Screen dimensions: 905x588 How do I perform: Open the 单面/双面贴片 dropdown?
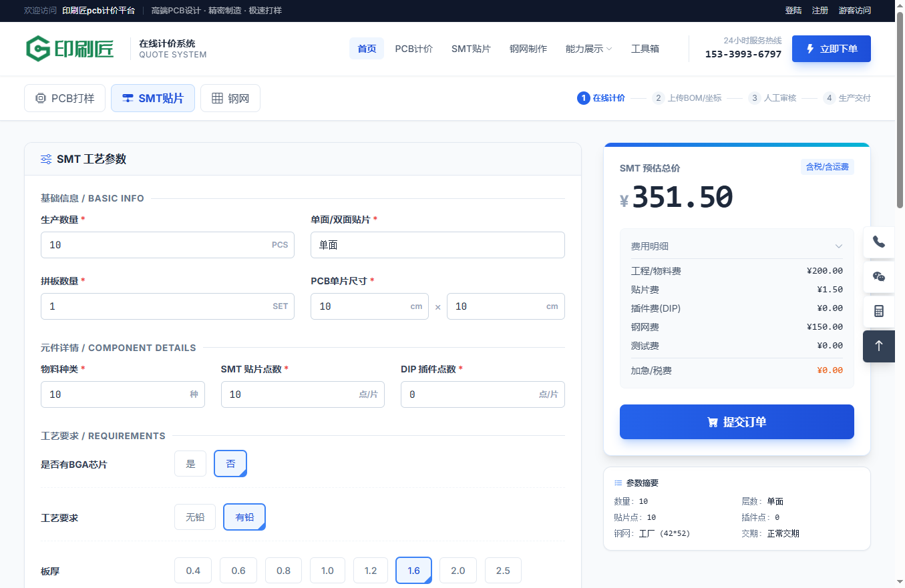coord(437,245)
